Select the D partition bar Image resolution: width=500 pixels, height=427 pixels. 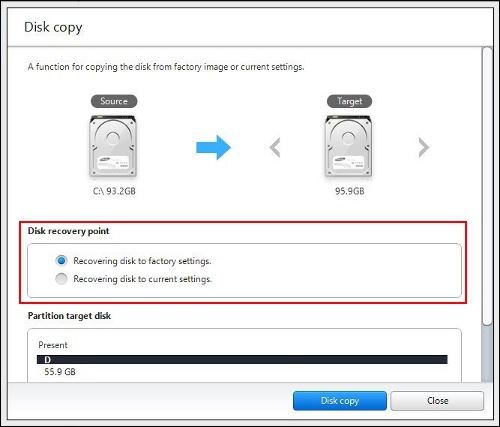point(242,360)
